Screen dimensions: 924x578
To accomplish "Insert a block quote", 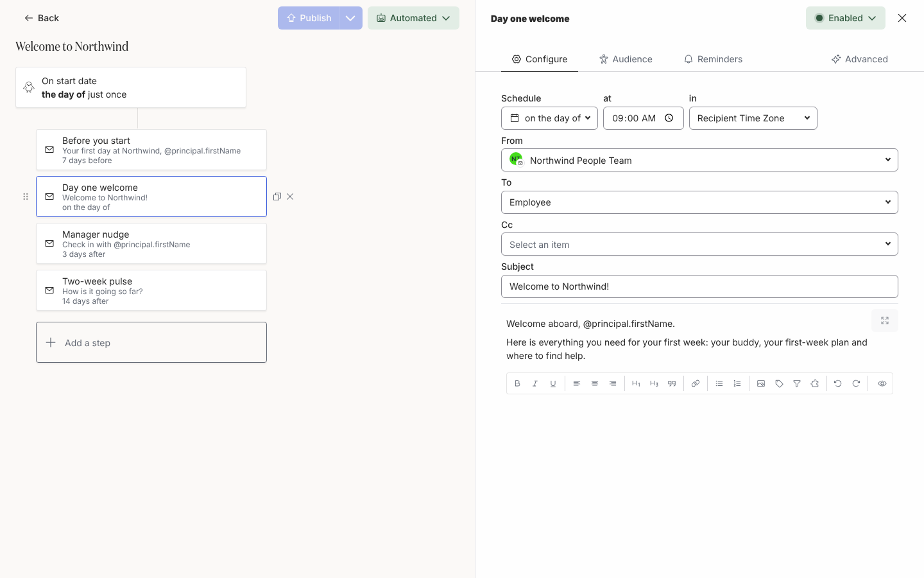I will click(672, 383).
